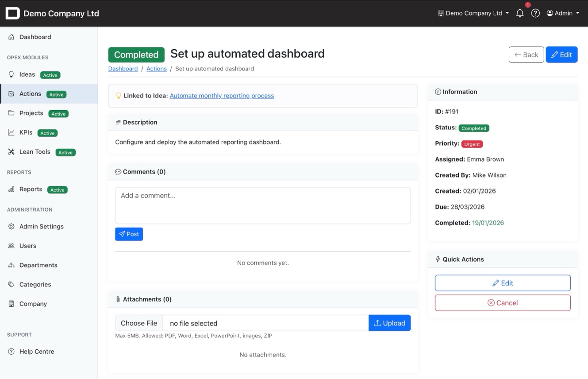Click into the Add a comment field
Viewport: 588px width, 379px height.
(x=263, y=205)
